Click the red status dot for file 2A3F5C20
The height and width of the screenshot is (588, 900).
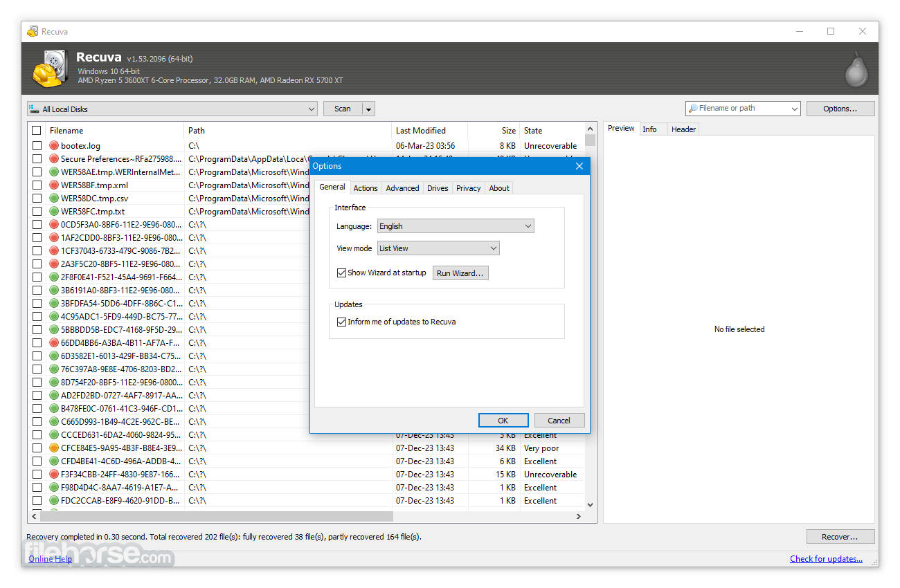coord(54,264)
